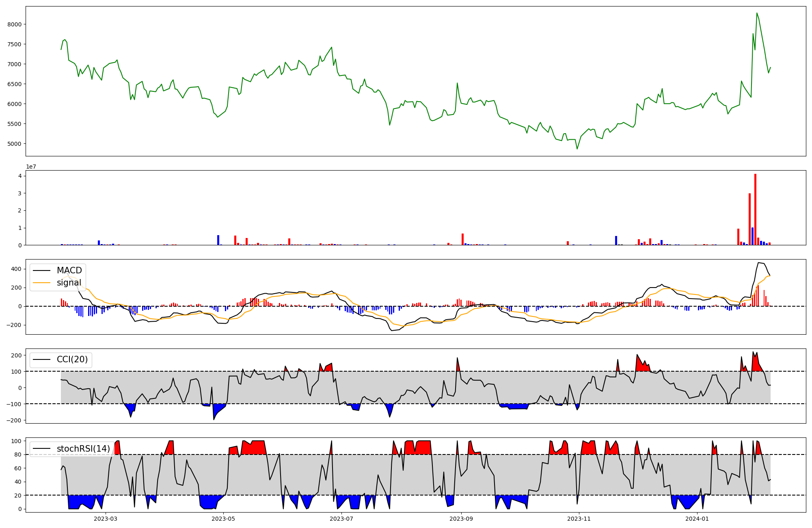
Task: Click the 6500 price axis label
Action: [14, 84]
